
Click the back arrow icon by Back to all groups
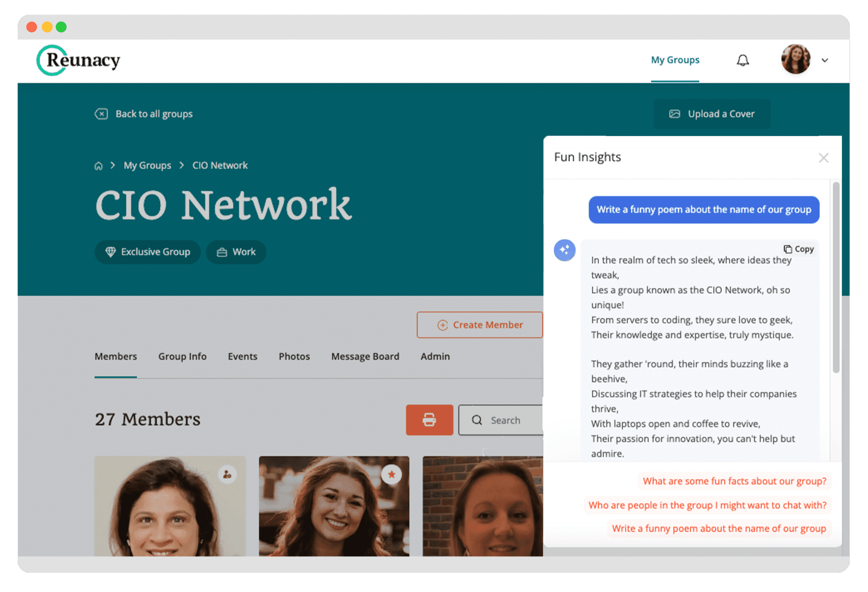pyautogui.click(x=101, y=114)
